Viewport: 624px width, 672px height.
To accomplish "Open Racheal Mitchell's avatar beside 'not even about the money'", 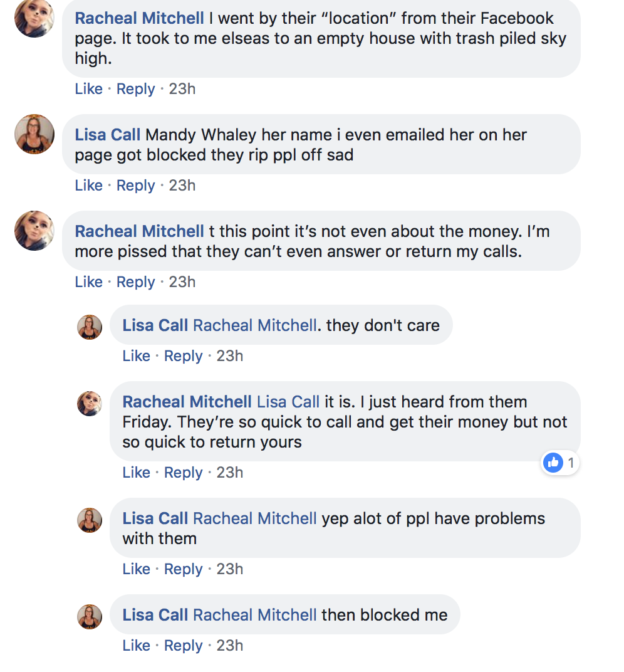I will [34, 231].
